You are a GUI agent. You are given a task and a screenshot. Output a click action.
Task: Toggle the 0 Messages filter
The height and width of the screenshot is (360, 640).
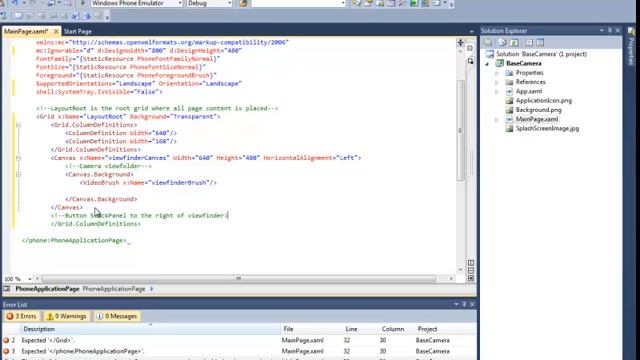(x=117, y=316)
